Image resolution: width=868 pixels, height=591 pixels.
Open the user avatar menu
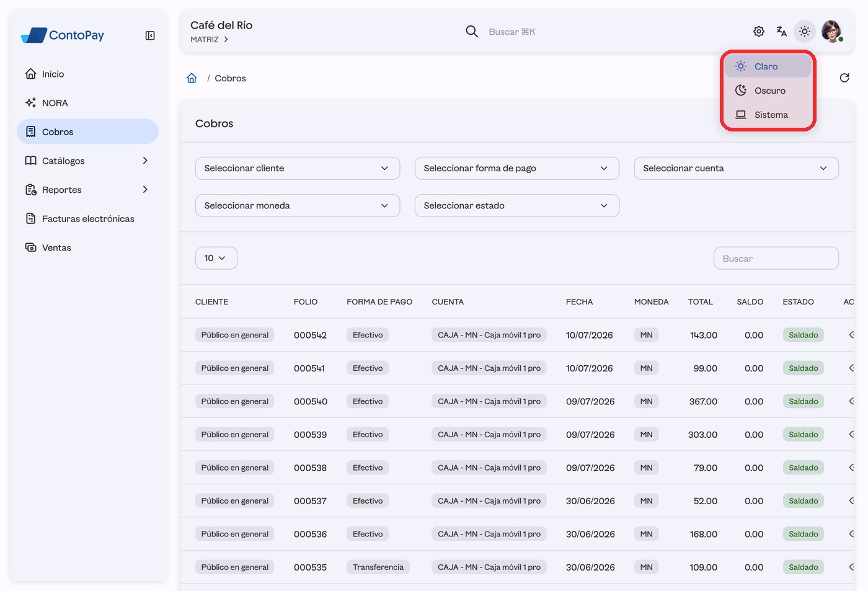point(831,31)
